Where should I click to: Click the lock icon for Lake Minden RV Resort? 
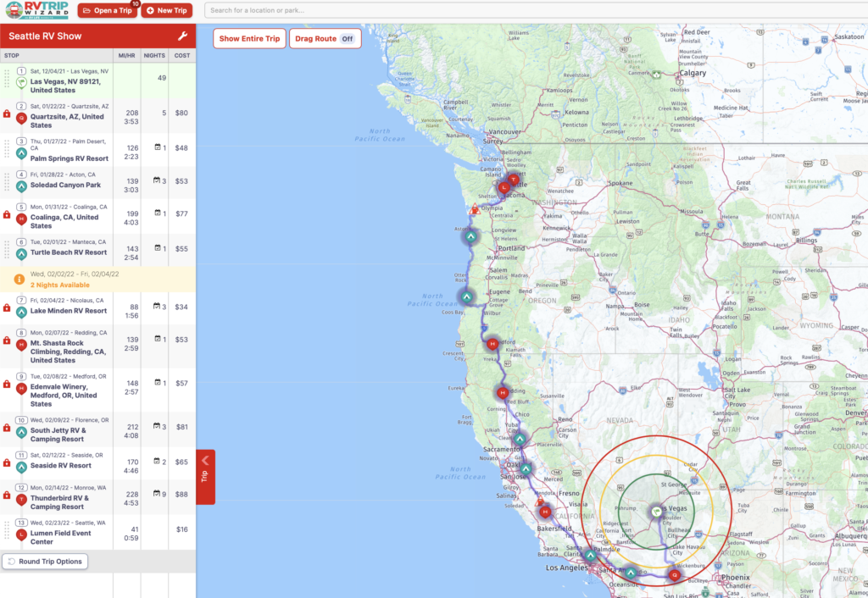click(7, 307)
